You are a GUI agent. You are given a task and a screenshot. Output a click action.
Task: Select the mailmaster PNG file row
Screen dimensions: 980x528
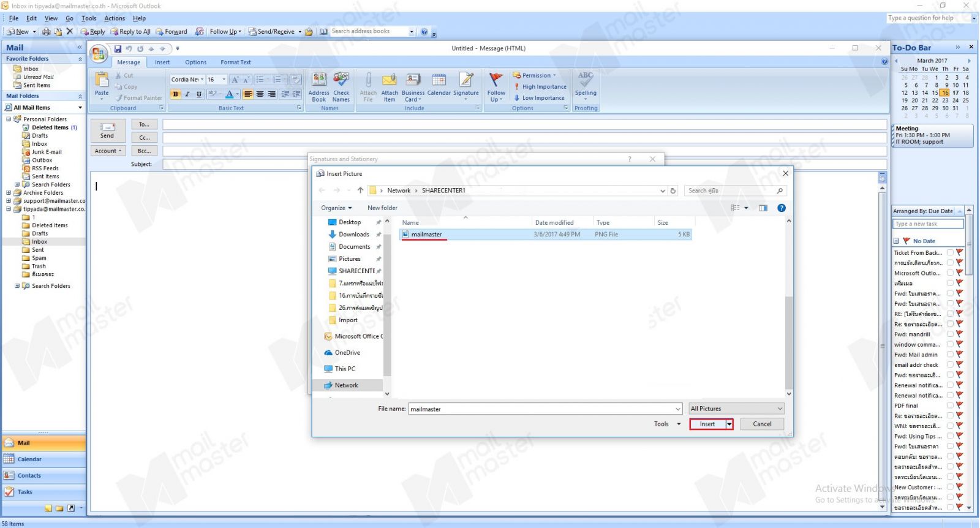[x=546, y=234]
